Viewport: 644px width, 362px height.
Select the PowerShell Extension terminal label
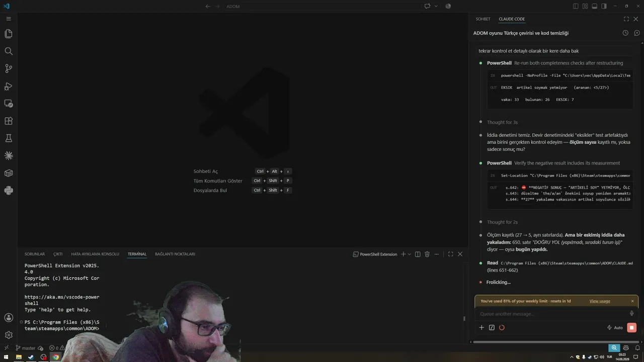[x=375, y=254]
